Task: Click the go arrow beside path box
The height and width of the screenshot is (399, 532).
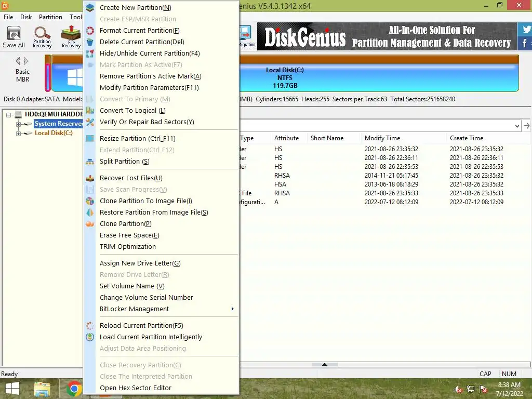Action: pyautogui.click(x=527, y=126)
